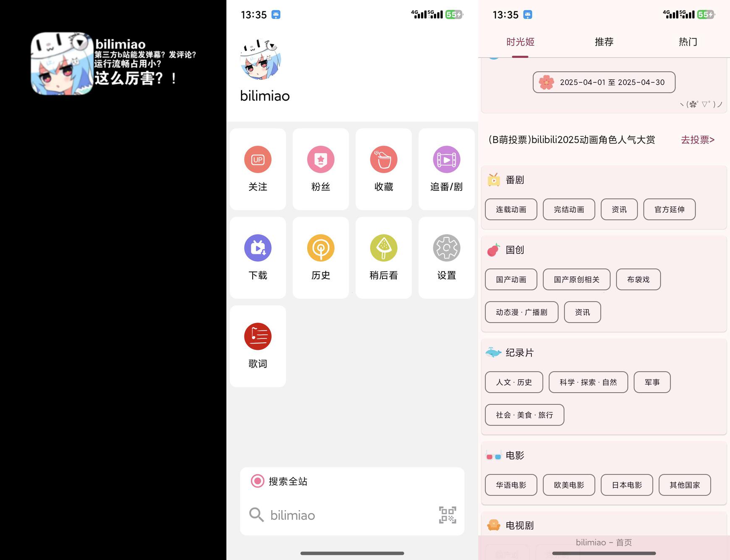
Task: Open the 设置 settings gear icon
Action: pos(446,248)
